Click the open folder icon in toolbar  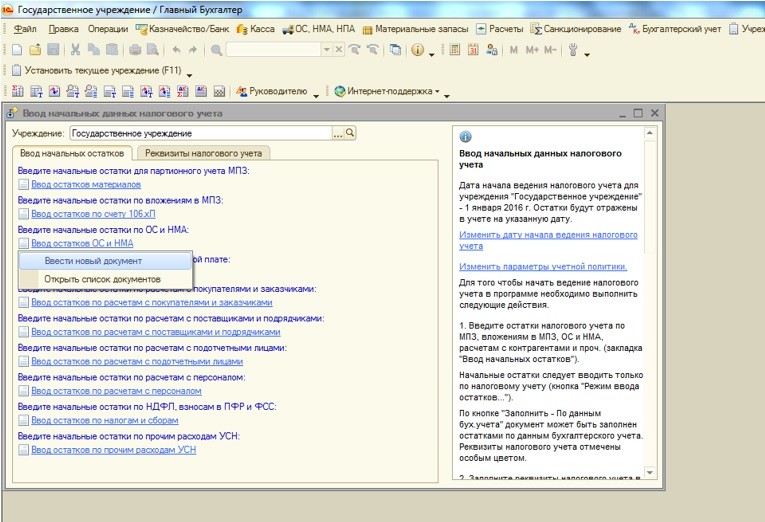pyautogui.click(x=35, y=49)
